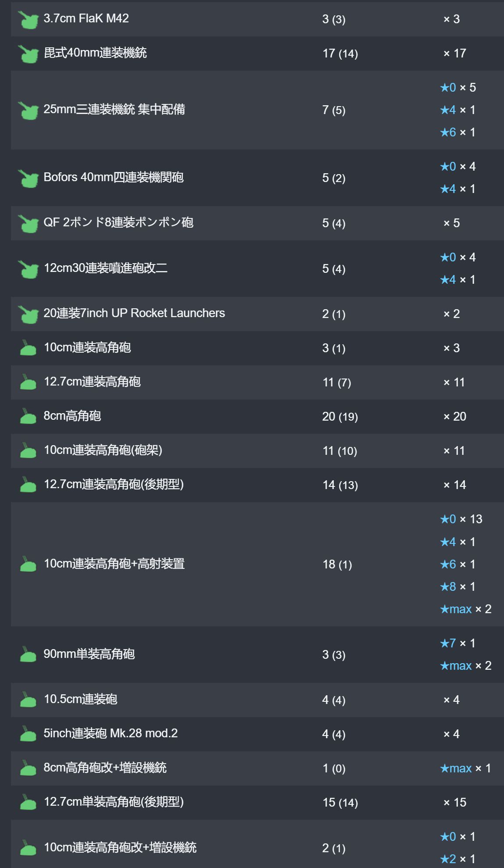Screen dimensions: 504x868
Task: Select the icon next to 5inch連装砲 Mk.28 mod.2
Action: click(29, 734)
